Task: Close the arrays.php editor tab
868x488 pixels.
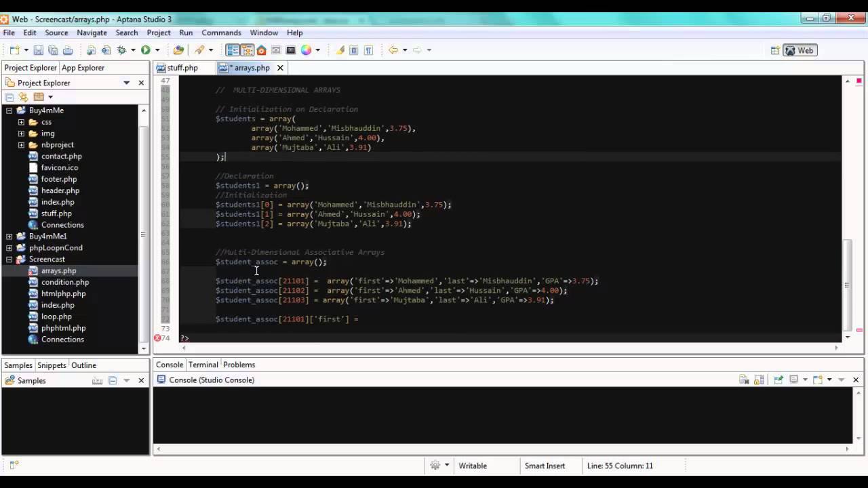Action: click(x=280, y=68)
